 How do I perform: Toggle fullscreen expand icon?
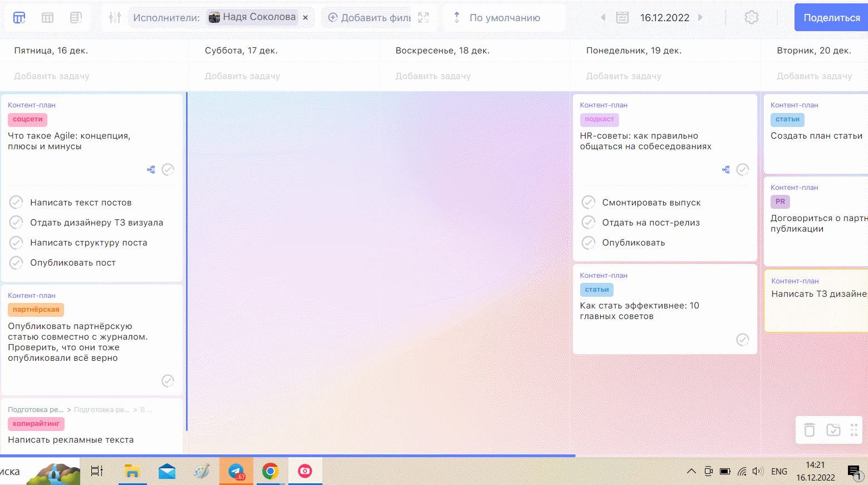tap(424, 18)
